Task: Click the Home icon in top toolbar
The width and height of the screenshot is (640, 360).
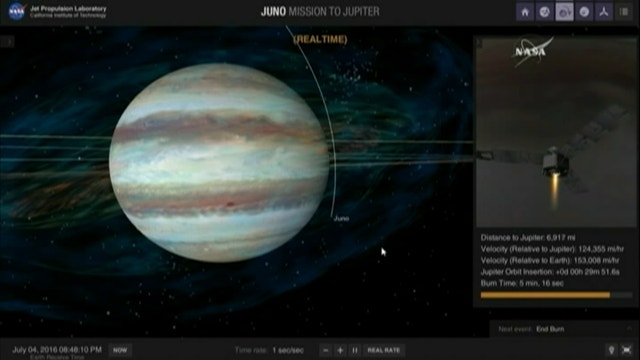Action: point(525,12)
